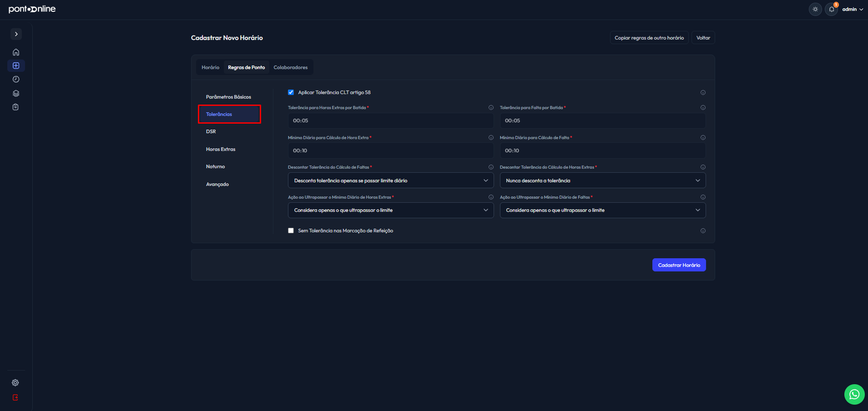The width and height of the screenshot is (868, 411).
Task: Enable Sem Tolerância nas Marcação de Refeição
Action: [x=291, y=230]
